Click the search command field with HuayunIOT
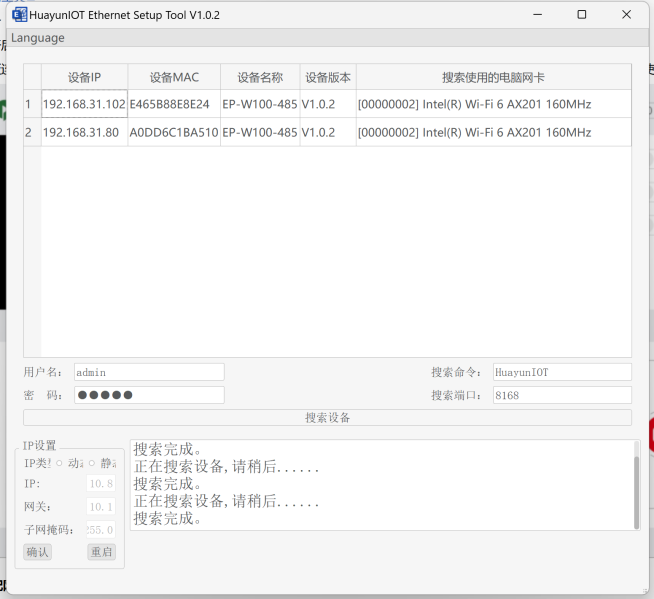Screen dimensions: 654x599 click(561, 372)
